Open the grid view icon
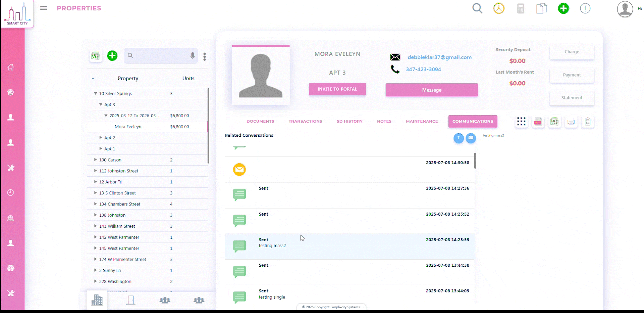 click(521, 122)
